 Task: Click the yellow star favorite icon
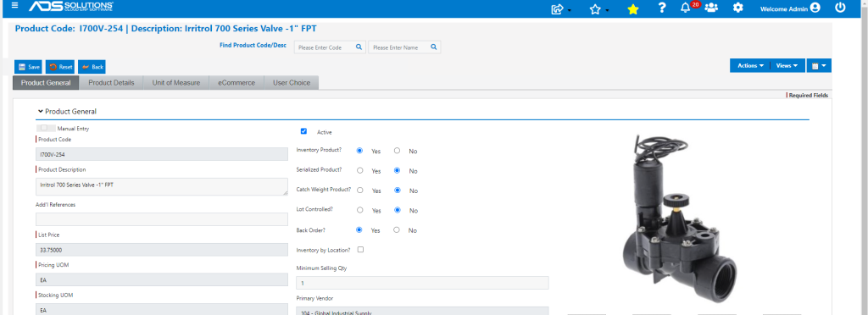point(632,8)
